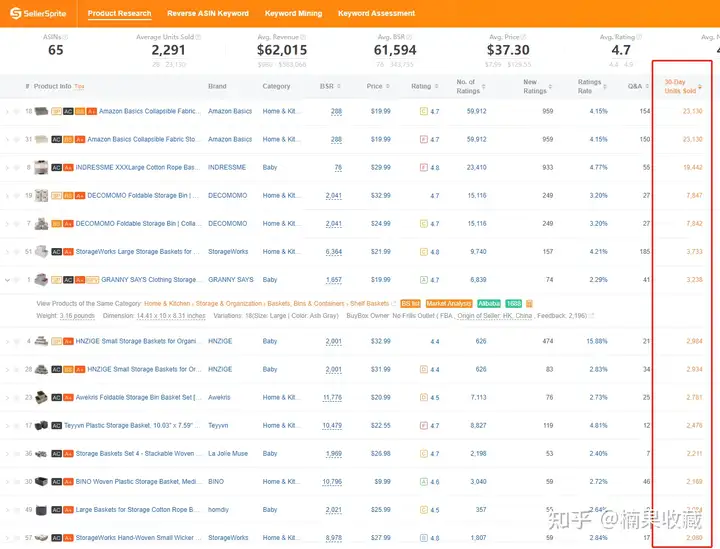The width and height of the screenshot is (720, 549).
Task: Open Shelf Baskets category link
Action: tap(370, 303)
